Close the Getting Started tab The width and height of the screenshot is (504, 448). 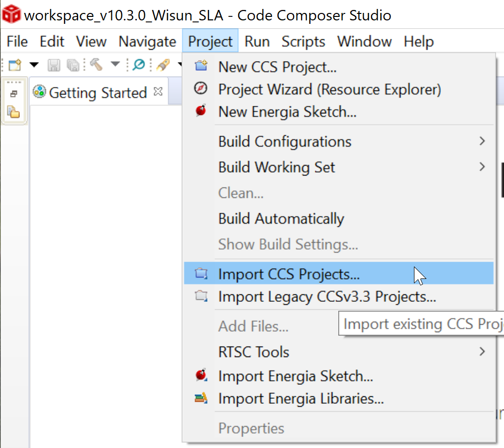(x=158, y=92)
